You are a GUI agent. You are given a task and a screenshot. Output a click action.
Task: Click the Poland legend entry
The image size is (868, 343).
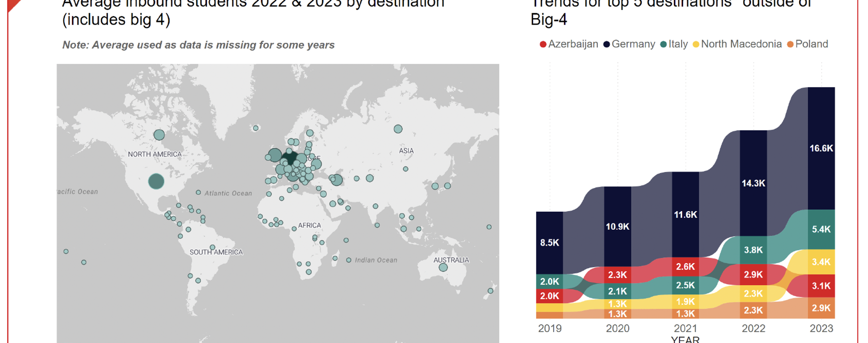click(x=807, y=44)
